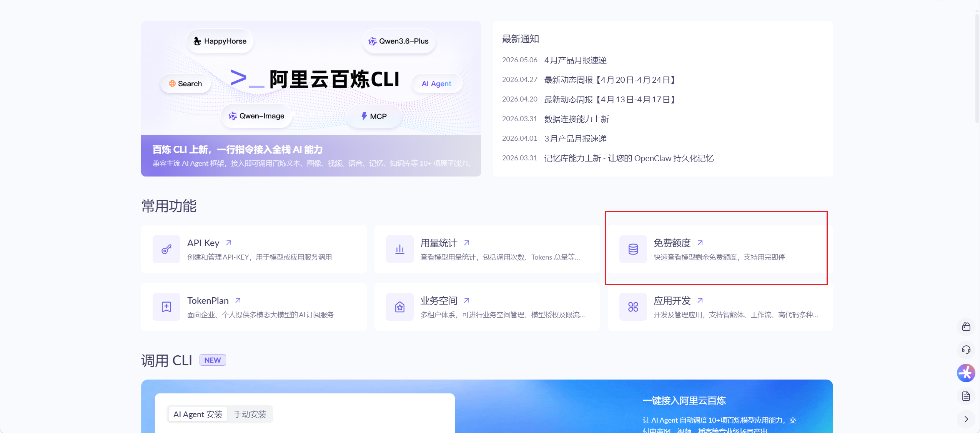Open notice 最新动态周报 4月13日-4月17日
This screenshot has height=433, width=980.
pos(611,100)
